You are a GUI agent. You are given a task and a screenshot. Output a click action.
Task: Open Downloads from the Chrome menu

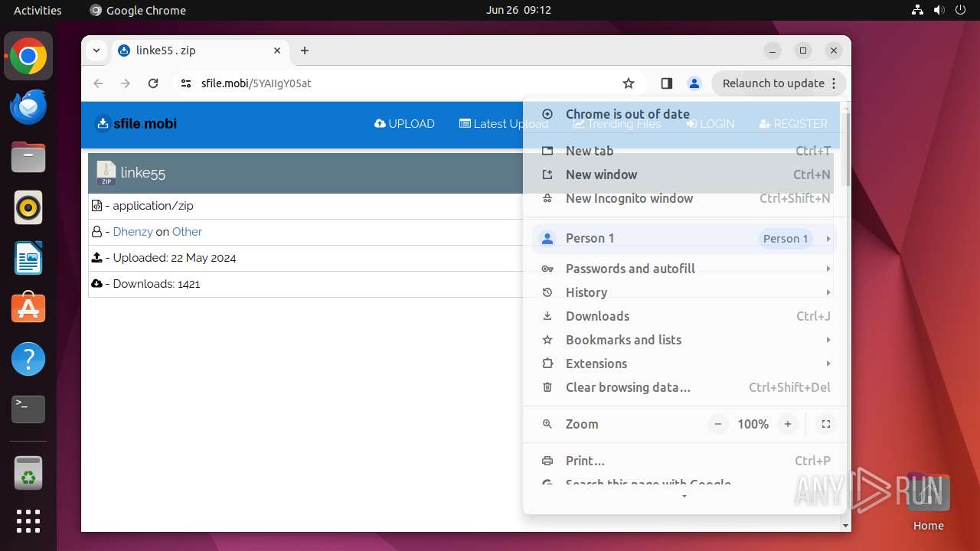684,316
